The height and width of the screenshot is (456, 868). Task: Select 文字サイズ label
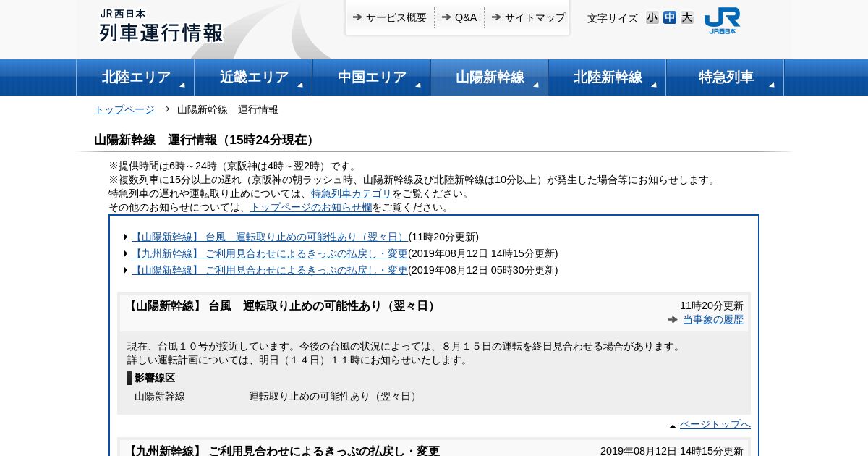click(613, 18)
